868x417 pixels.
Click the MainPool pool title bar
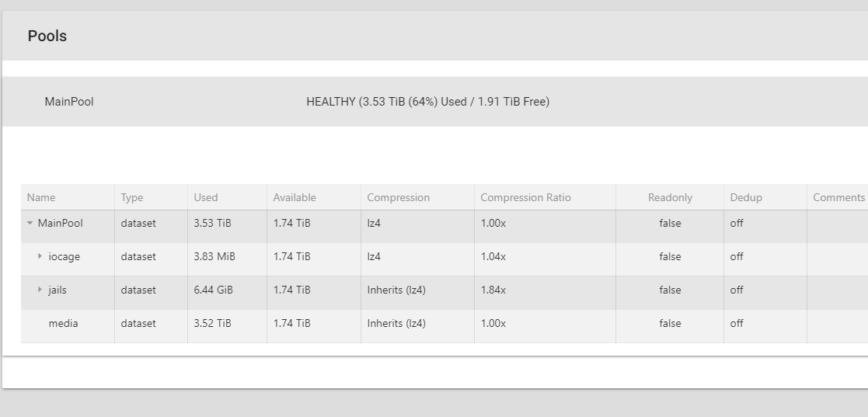[x=435, y=102]
